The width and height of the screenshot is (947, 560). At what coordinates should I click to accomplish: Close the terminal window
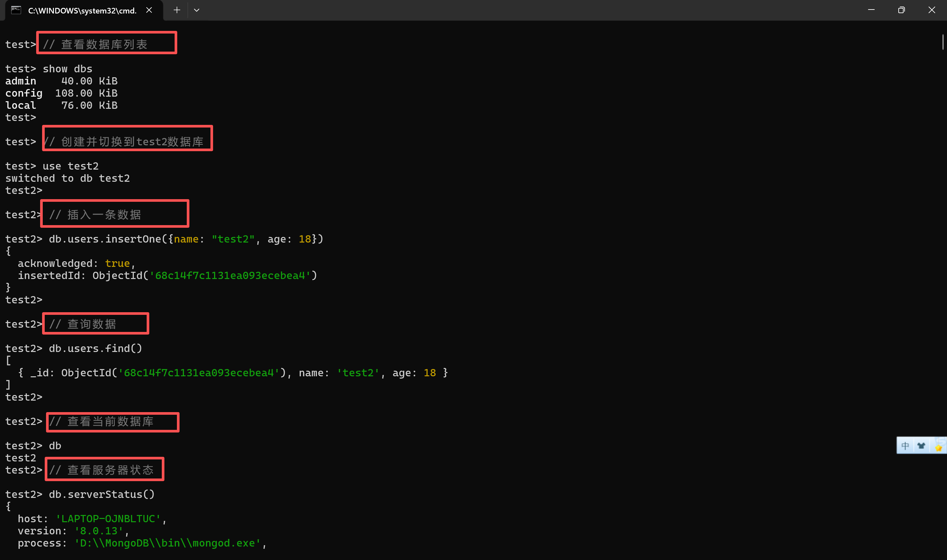click(932, 10)
